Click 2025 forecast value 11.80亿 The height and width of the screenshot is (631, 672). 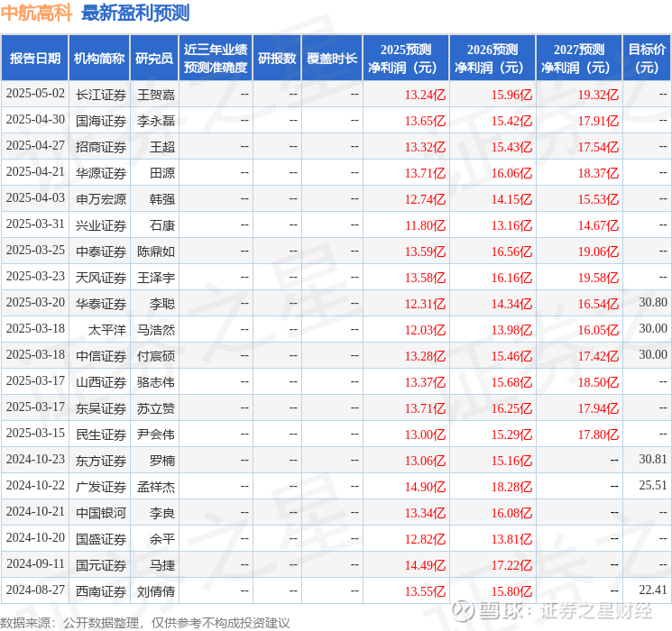coord(425,225)
